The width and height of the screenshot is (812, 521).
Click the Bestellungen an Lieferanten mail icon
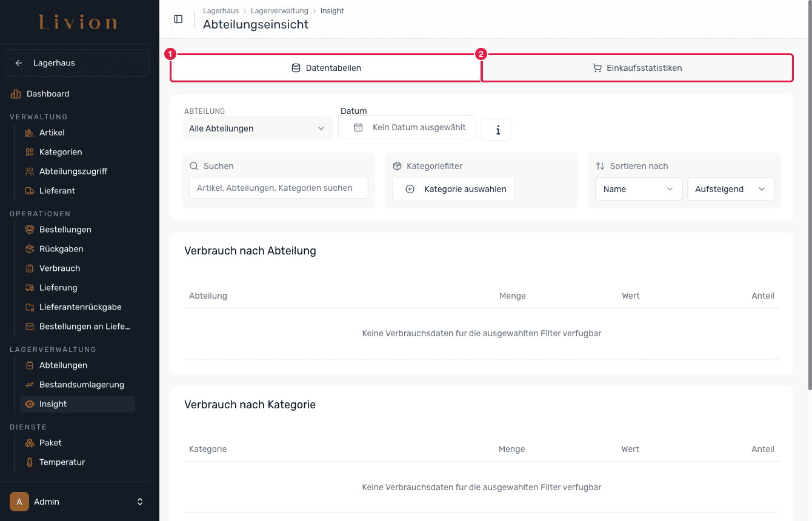tap(30, 327)
